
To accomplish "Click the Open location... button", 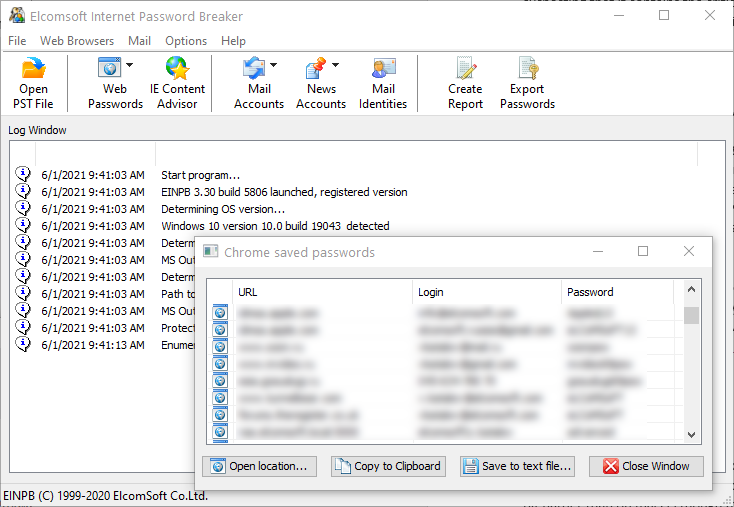I will click(x=259, y=466).
